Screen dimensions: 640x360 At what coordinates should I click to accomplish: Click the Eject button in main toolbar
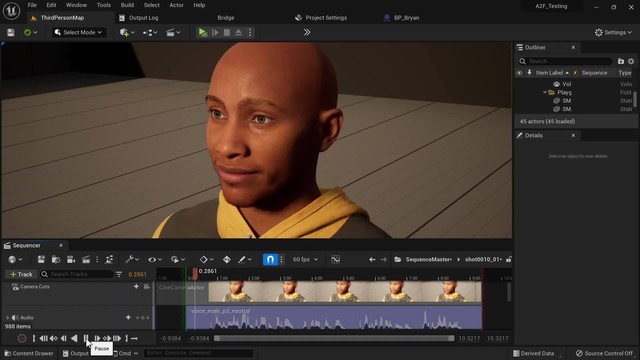(238, 32)
